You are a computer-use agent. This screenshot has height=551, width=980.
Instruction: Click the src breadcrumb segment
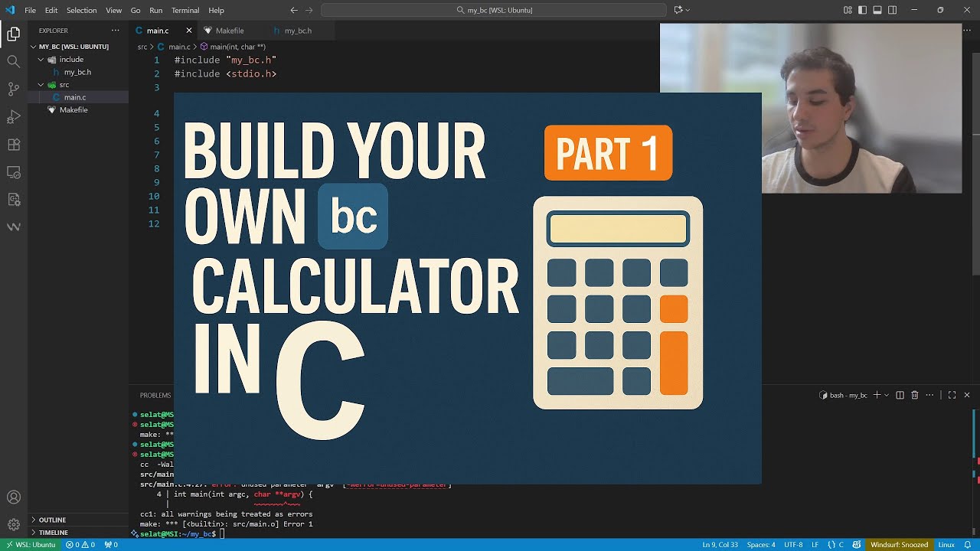(142, 47)
